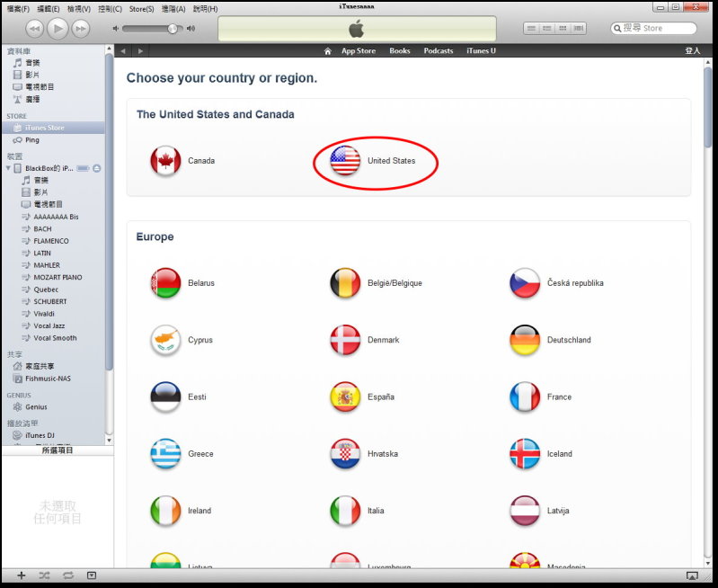Select iTunes Store in the sidebar
718x588 pixels.
click(x=54, y=128)
